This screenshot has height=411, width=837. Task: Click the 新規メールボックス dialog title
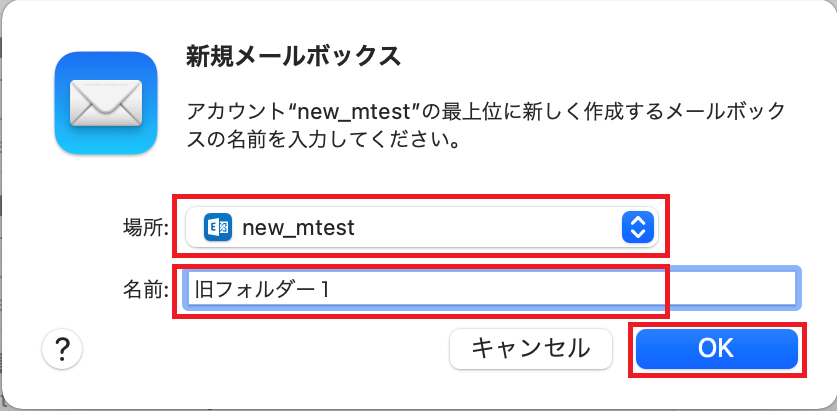click(x=293, y=56)
